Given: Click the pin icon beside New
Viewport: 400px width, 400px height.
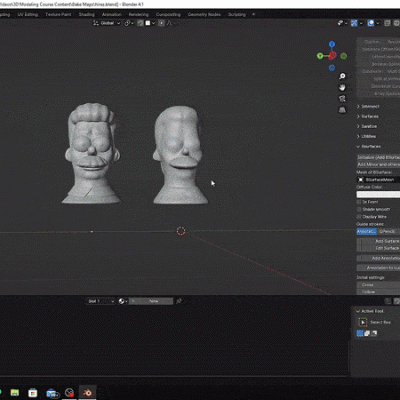Looking at the screenshot, I should click(179, 301).
